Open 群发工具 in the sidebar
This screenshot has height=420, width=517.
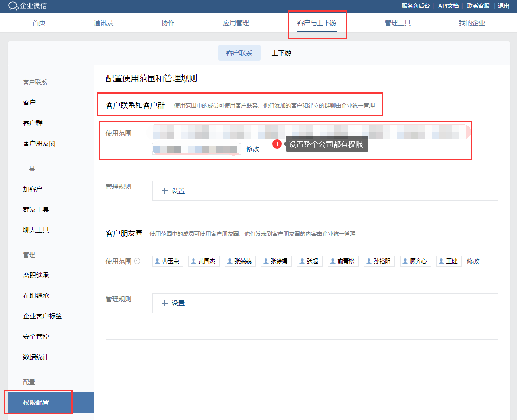click(36, 209)
